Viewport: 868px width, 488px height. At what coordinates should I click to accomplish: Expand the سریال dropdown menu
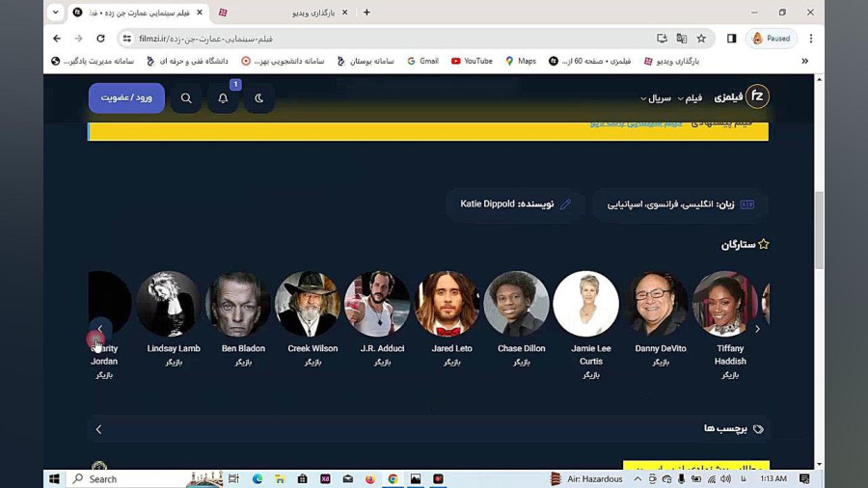point(656,98)
